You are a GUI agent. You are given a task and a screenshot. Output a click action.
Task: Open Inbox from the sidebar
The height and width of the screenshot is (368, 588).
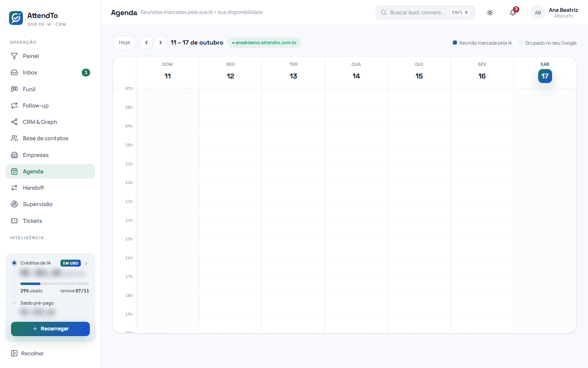[x=50, y=72]
